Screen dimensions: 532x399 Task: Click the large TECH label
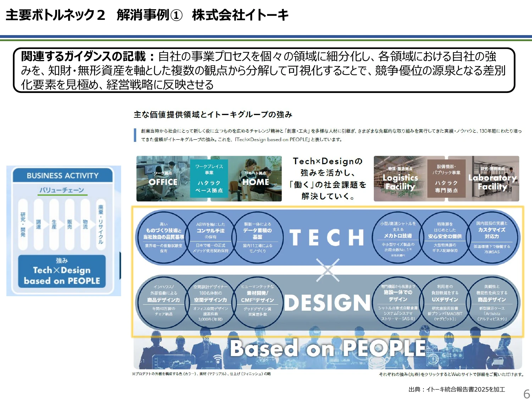click(327, 237)
